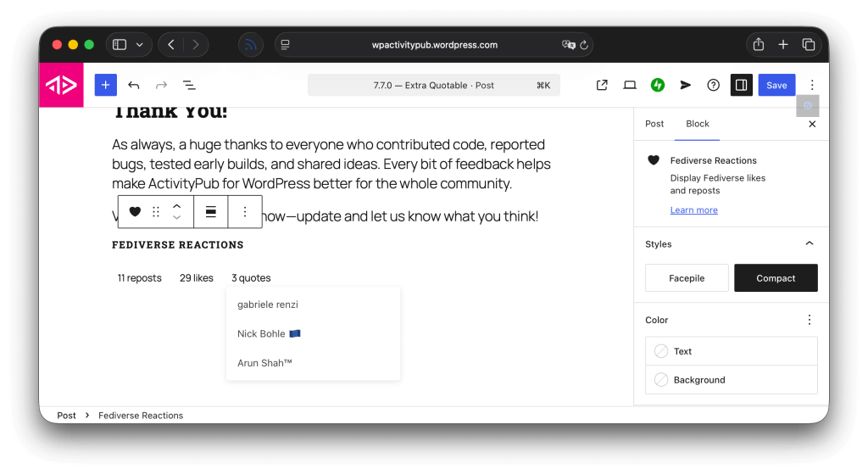The height and width of the screenshot is (475, 868).
Task: Open the document overview list view
Action: [x=189, y=85]
